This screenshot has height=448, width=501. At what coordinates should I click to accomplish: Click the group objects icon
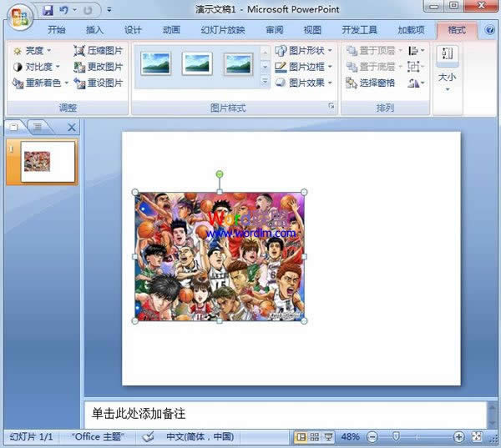click(416, 67)
